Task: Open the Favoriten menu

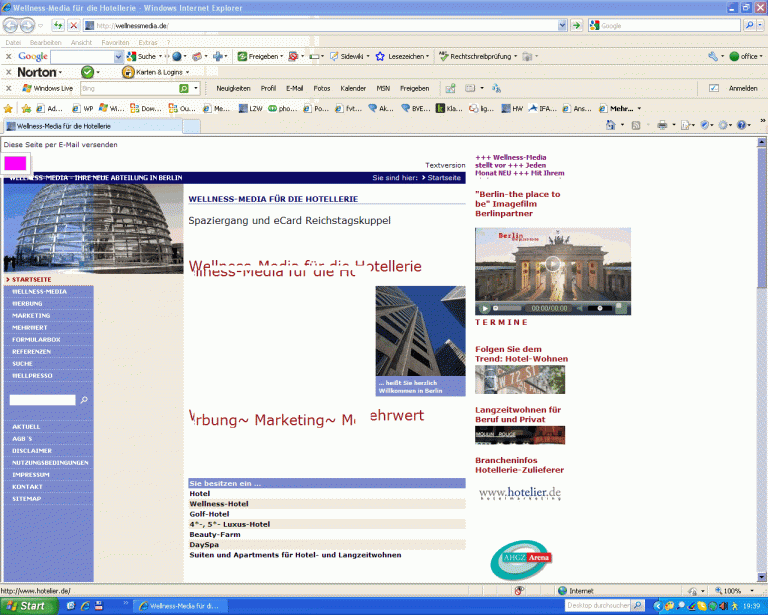Action: (114, 43)
